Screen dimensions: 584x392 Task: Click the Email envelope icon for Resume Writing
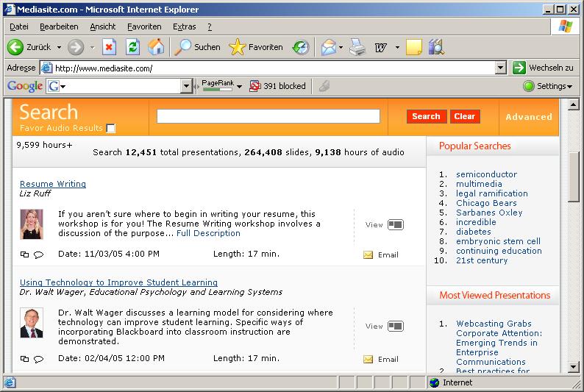(x=368, y=255)
